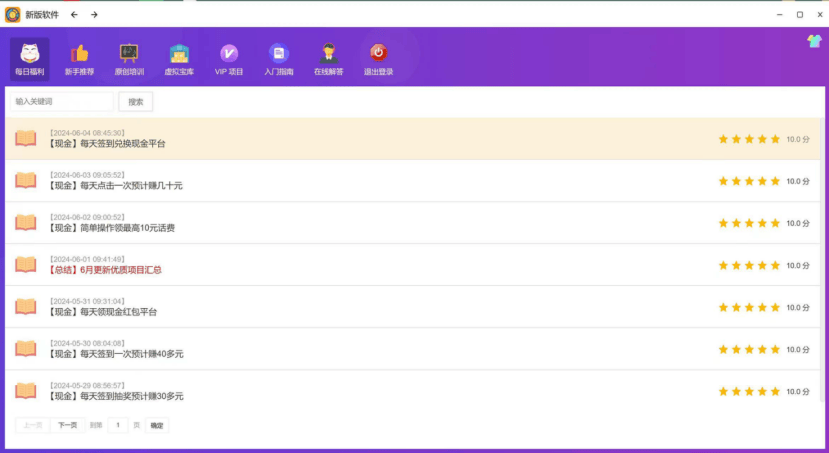Click the 原创培训 tab label
The width and height of the screenshot is (829, 453).
(129, 72)
